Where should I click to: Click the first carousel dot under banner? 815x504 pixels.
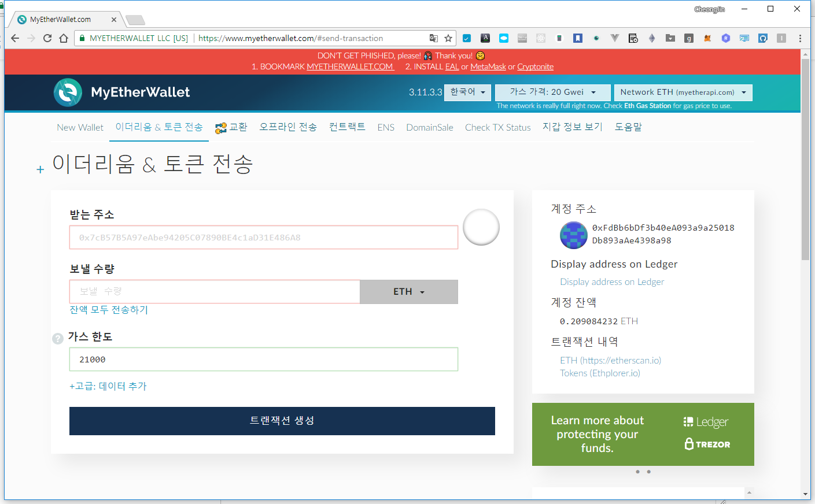637,472
